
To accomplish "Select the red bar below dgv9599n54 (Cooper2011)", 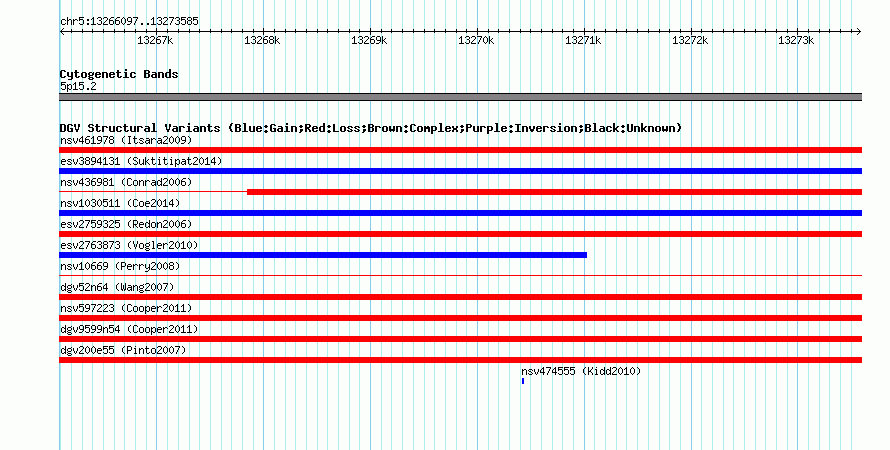I will coord(460,339).
